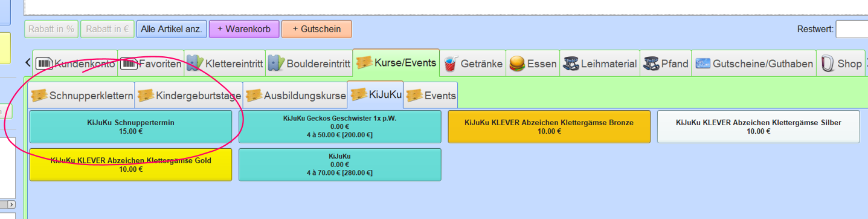Select the Ausbildungskurse sub-tab
868x219 pixels.
[x=295, y=95]
